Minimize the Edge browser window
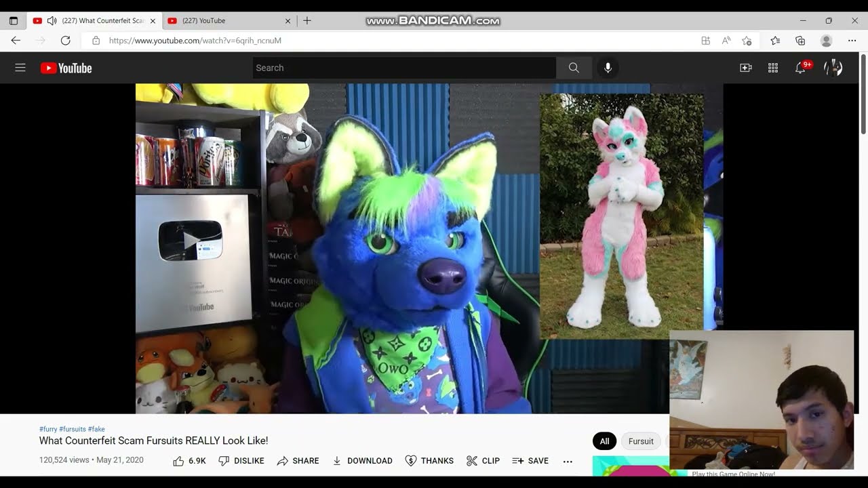The width and height of the screenshot is (868, 488). tap(803, 21)
